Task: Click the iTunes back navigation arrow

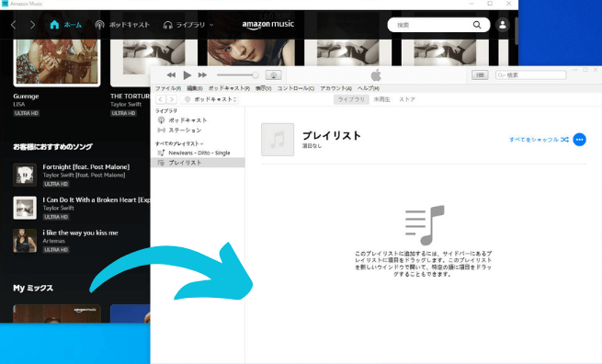Action: [x=161, y=99]
